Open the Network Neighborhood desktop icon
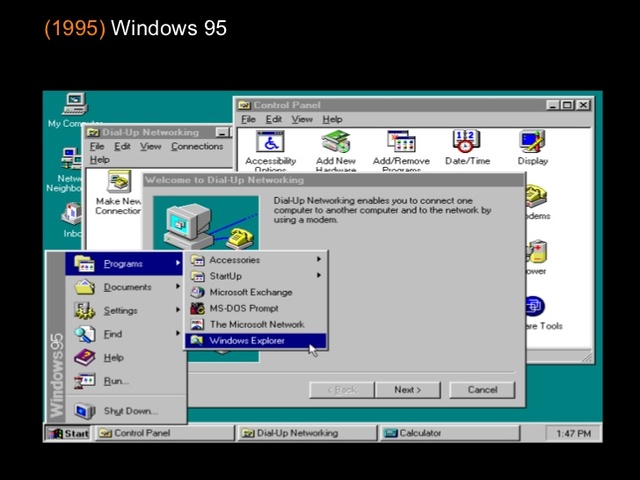This screenshot has height=480, width=640. pyautogui.click(x=71, y=158)
